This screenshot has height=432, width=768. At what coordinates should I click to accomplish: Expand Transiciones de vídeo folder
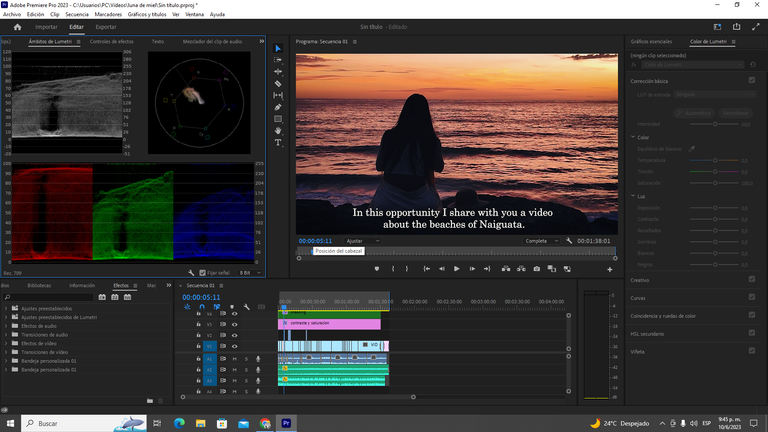click(6, 352)
